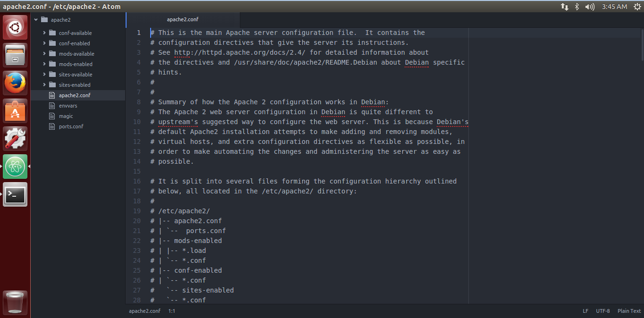Click "conf-enabled" text on line 25
Image resolution: width=644 pixels, height=318 pixels.
tap(198, 270)
